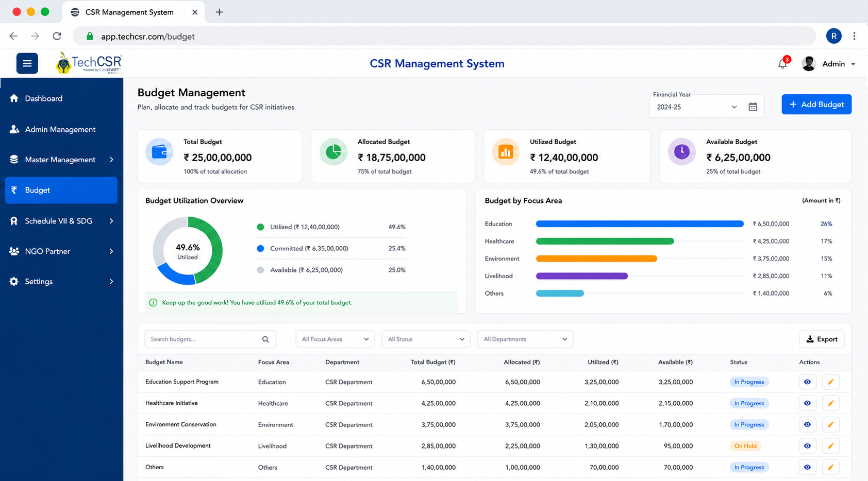Expand the Master Management sidebar section
The image size is (868, 481).
click(x=61, y=160)
